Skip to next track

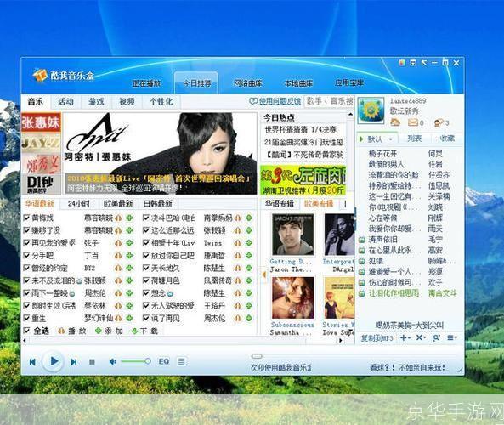[74, 362]
